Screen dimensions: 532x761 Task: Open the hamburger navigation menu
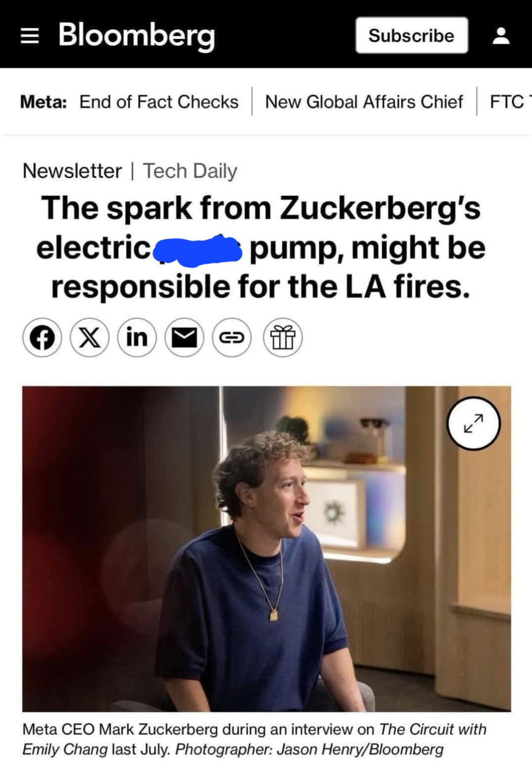pos(30,35)
